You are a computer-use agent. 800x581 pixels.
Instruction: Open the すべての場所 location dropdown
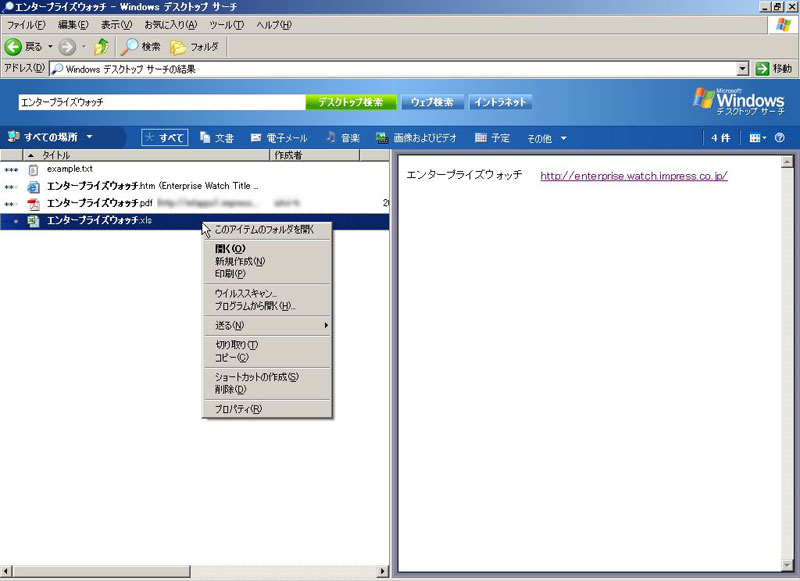(50, 137)
